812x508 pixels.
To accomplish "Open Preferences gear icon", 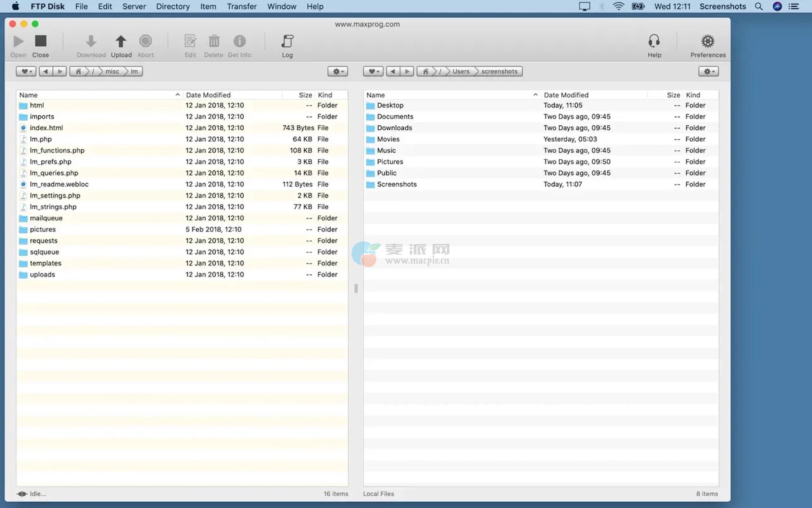I will [x=708, y=41].
